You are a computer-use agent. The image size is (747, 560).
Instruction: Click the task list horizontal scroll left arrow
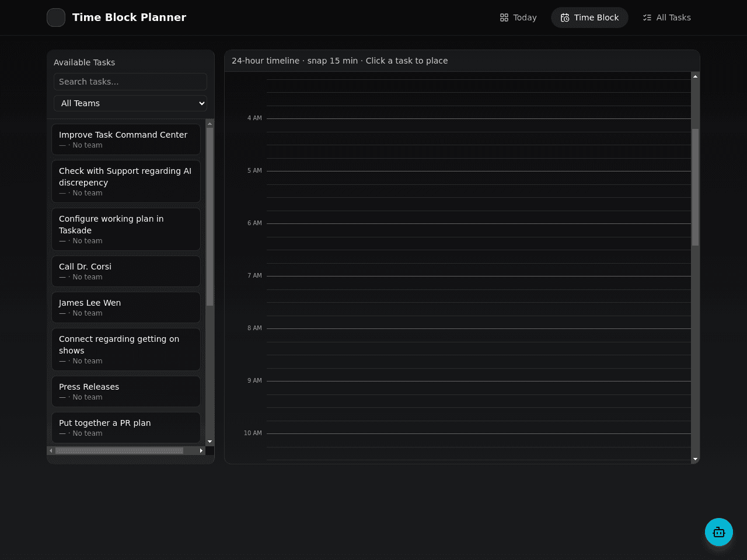click(x=51, y=450)
